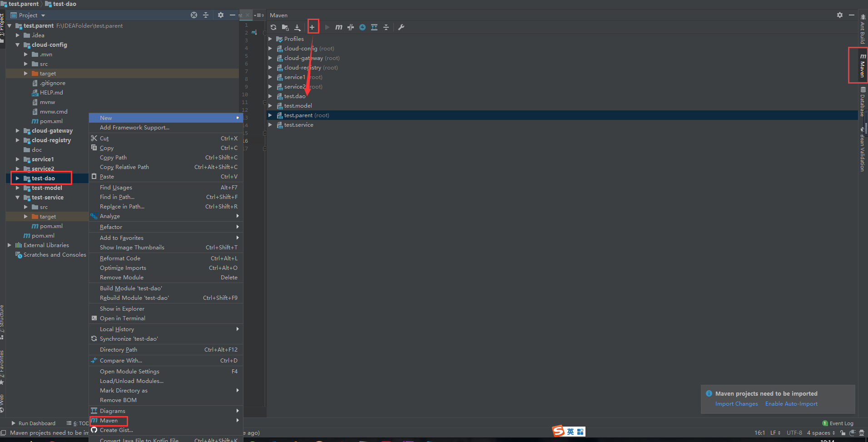868x442 pixels.
Task: Expand cloud-gateway (root) Maven node
Action: [x=270, y=58]
